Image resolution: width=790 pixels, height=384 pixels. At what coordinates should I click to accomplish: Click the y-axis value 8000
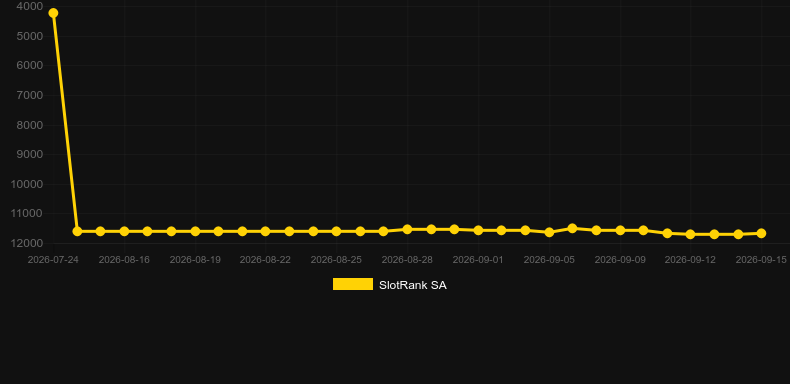(x=30, y=125)
